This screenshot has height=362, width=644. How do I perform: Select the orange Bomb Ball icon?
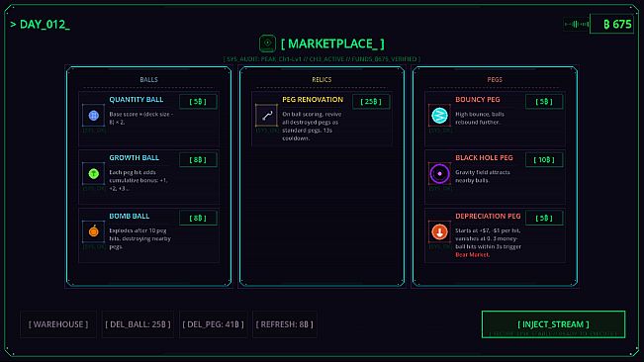[94, 231]
